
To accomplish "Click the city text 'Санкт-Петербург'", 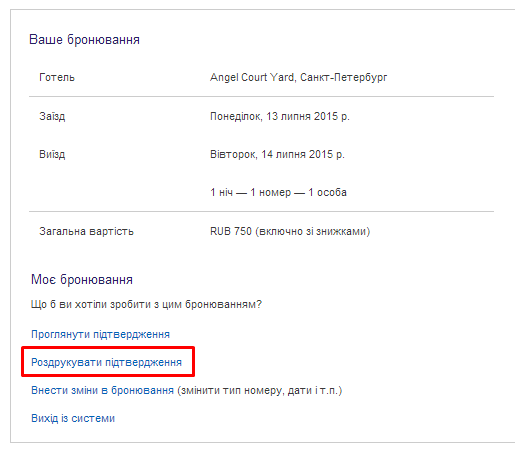I will tap(344, 77).
